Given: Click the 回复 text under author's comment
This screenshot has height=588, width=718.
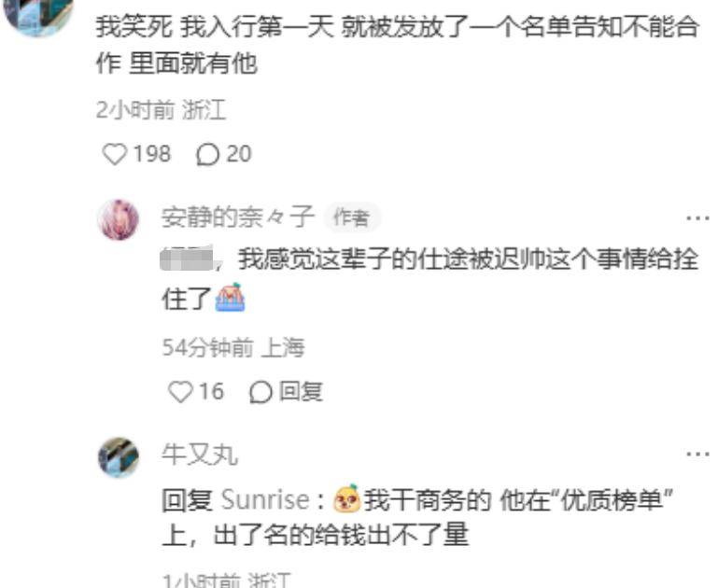Looking at the screenshot, I should click(301, 392).
